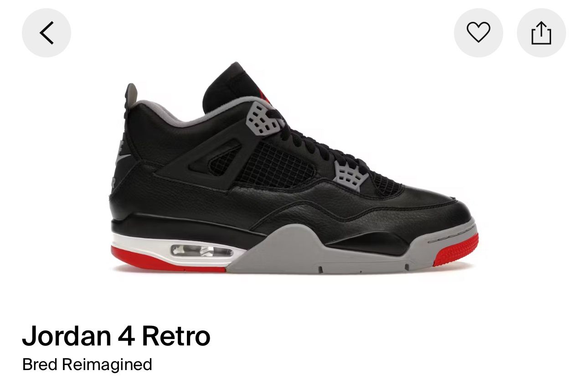Viewport: 588px width, 381px height.
Task: Add shoe to favorites with heart button
Action: click(x=478, y=33)
